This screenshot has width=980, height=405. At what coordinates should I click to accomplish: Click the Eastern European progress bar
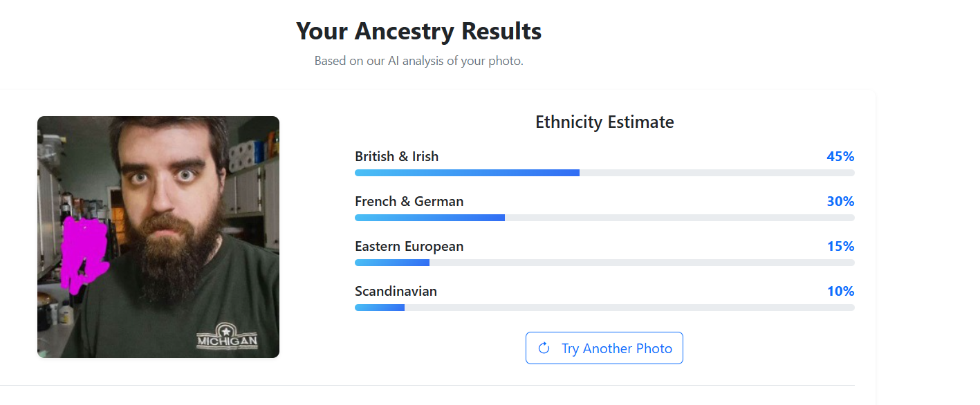click(x=604, y=263)
